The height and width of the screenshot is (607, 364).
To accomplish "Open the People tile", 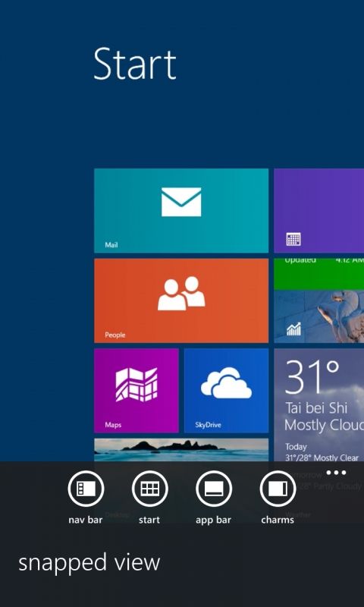I will pyautogui.click(x=181, y=300).
